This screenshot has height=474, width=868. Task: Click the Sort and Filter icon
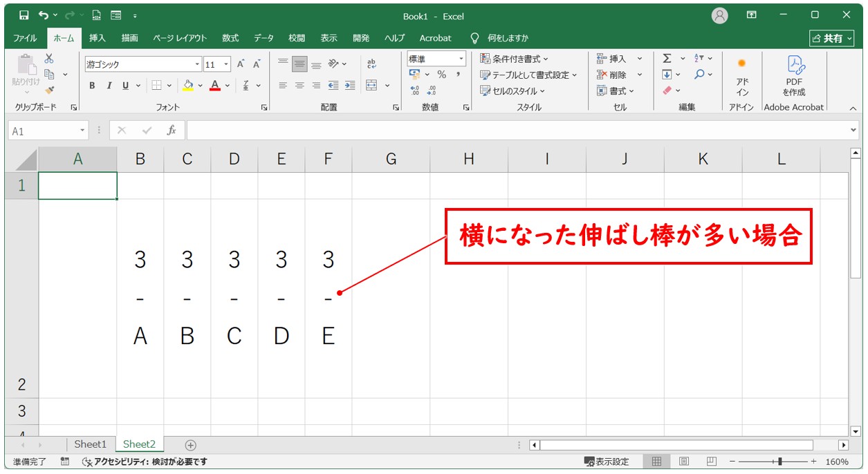click(699, 59)
